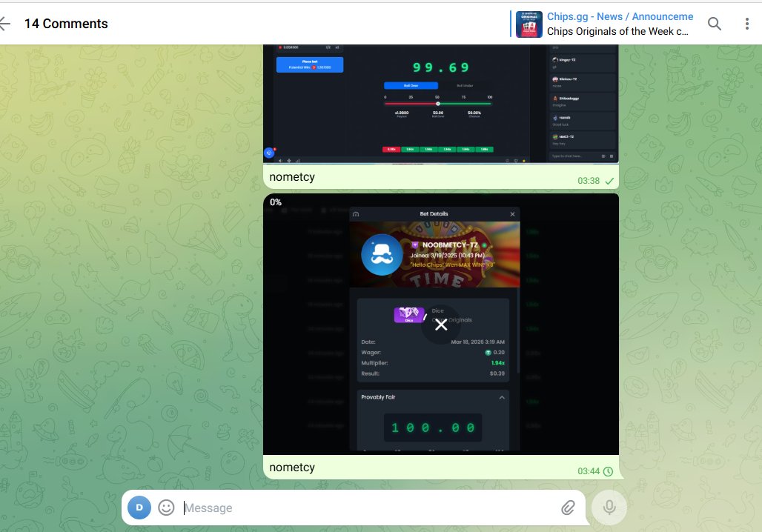Click the 'nometcy' caption at 03:38
The image size is (762, 532).
tap(292, 177)
